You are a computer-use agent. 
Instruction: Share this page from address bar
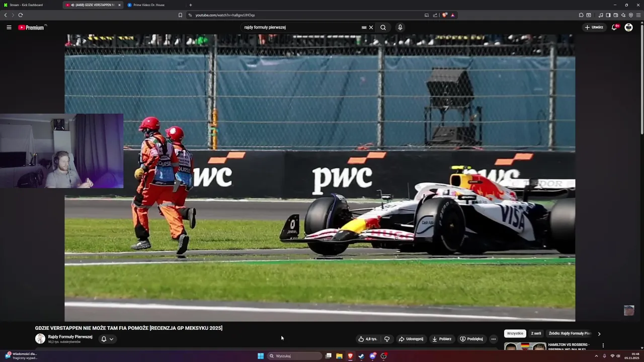[435, 15]
